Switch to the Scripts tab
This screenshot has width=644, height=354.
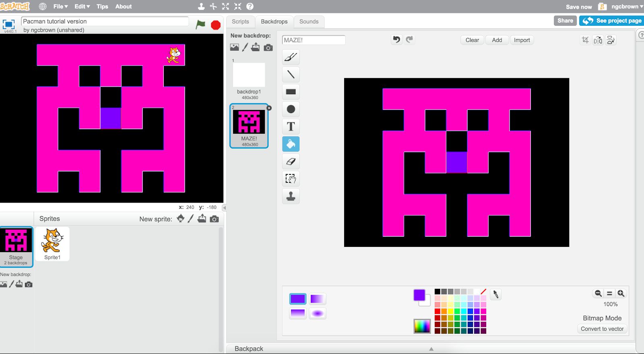pos(240,22)
